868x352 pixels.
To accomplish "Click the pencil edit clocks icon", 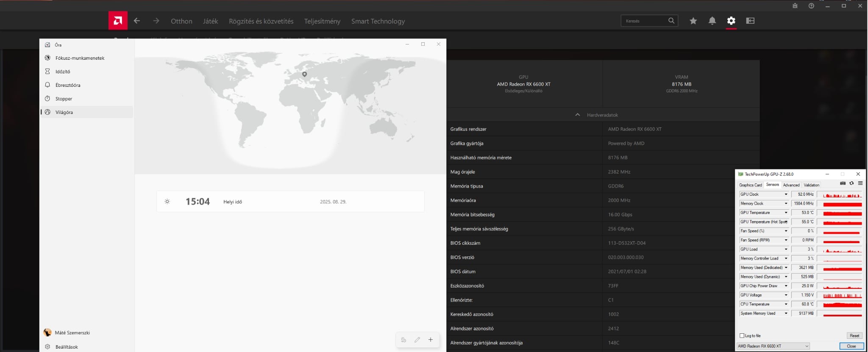I will 417,340.
